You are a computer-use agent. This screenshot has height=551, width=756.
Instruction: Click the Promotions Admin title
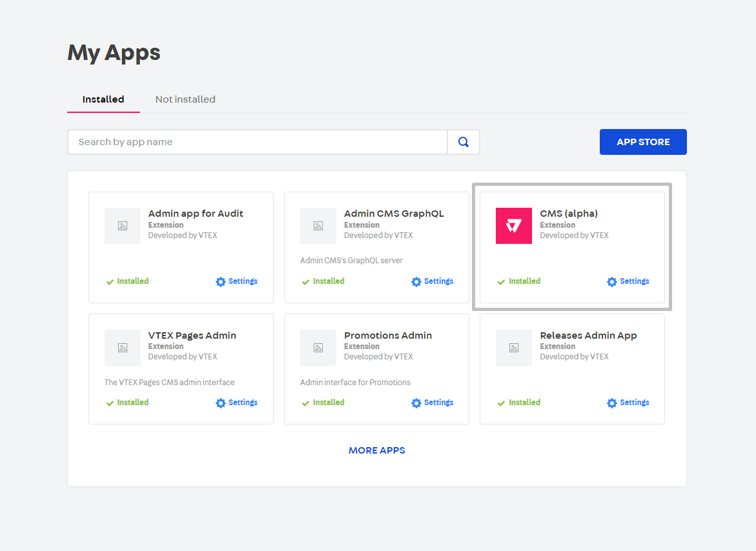pos(387,336)
